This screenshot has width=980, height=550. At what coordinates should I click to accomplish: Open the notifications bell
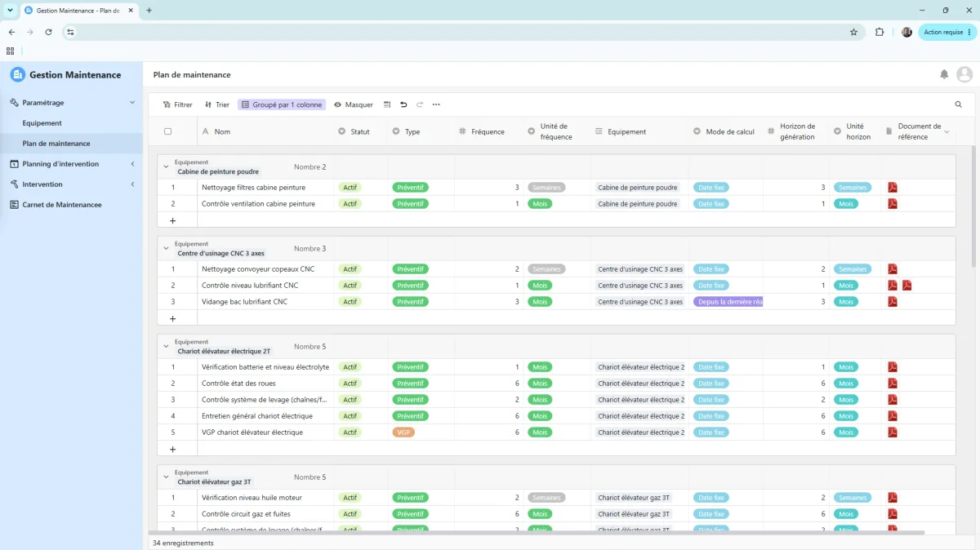pos(944,74)
